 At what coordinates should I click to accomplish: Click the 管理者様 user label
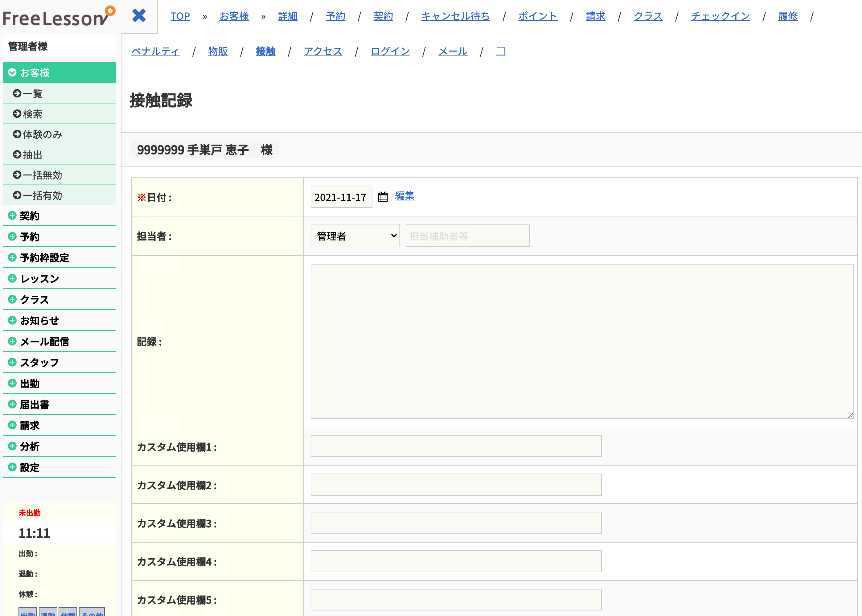(28, 46)
